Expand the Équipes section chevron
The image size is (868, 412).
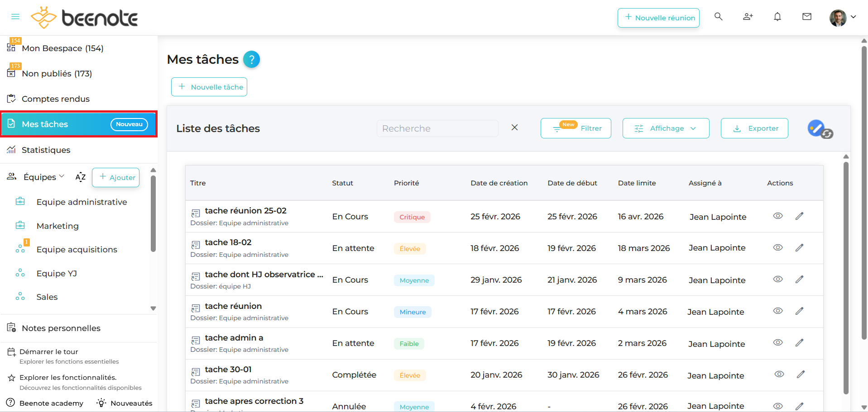click(62, 176)
